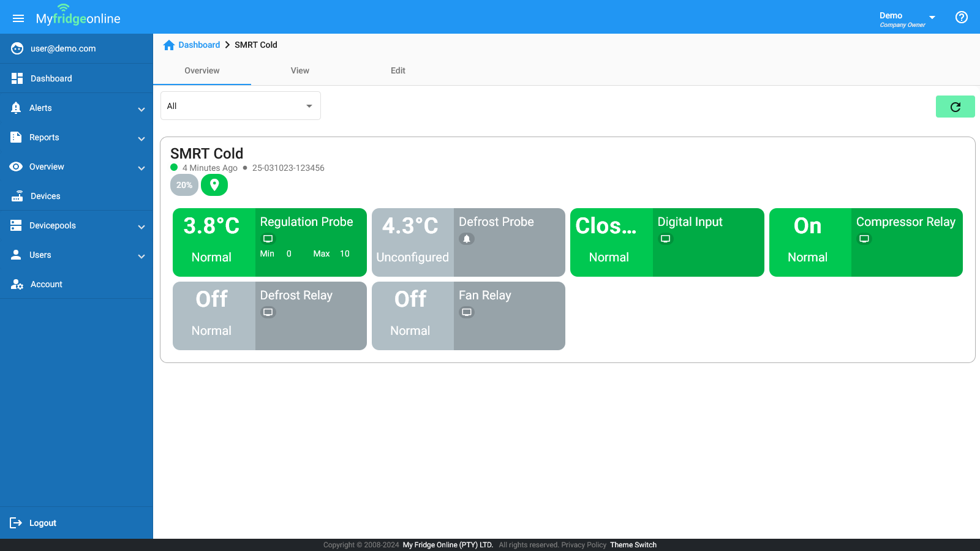Click the 20% battery badge
Viewport: 980px width, 551px height.
184,185
